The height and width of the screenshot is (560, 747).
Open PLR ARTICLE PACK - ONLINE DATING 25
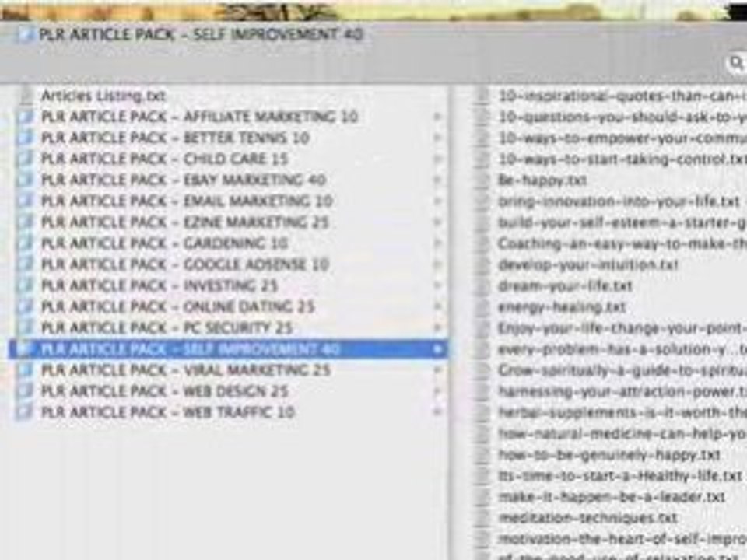point(178,306)
